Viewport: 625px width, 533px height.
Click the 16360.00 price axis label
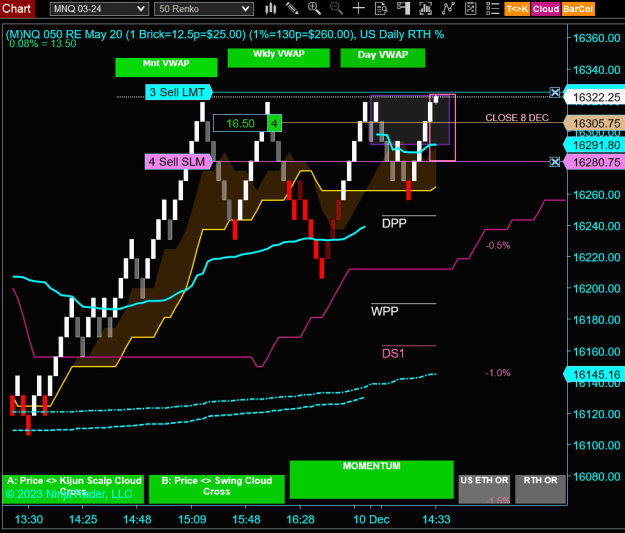596,38
